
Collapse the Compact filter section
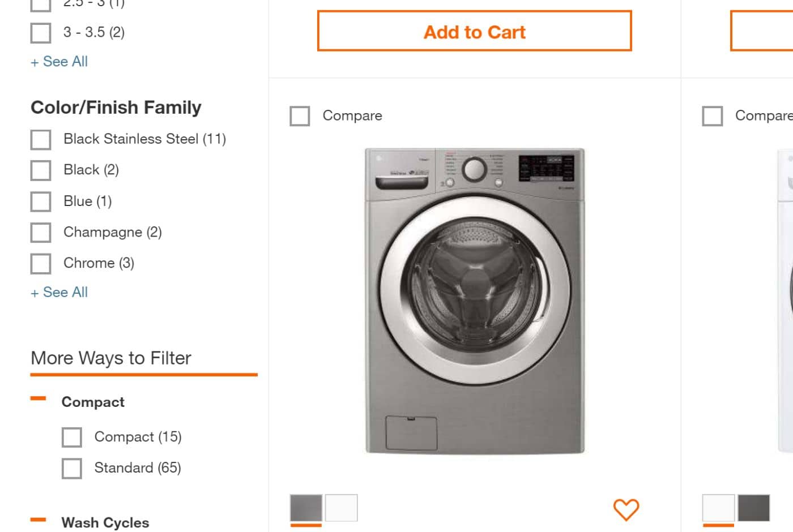point(39,400)
